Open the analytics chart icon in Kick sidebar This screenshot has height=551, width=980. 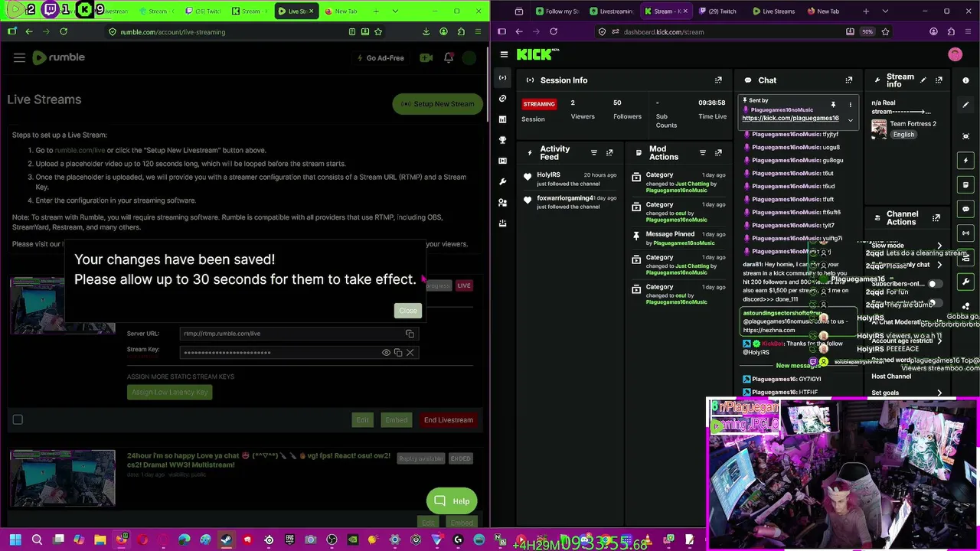[x=502, y=119]
